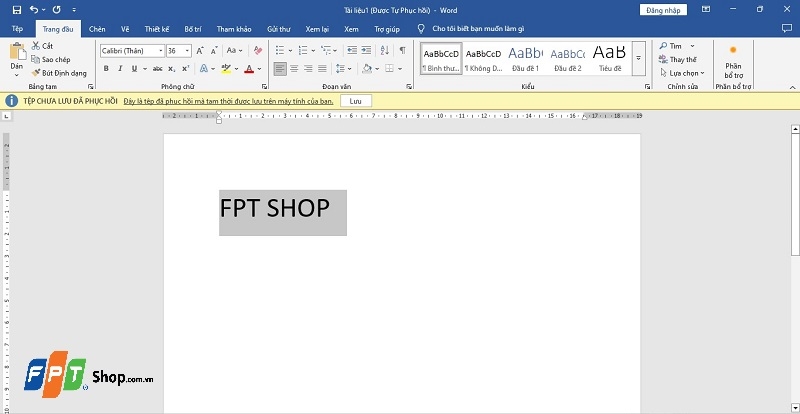Activate Bút Định dạng format painter

tap(59, 73)
